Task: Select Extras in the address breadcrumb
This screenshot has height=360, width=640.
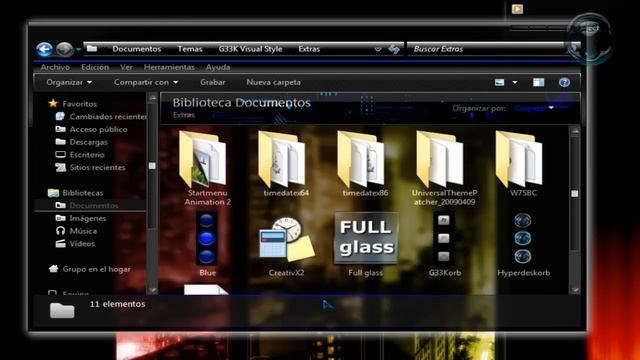Action: [309, 49]
